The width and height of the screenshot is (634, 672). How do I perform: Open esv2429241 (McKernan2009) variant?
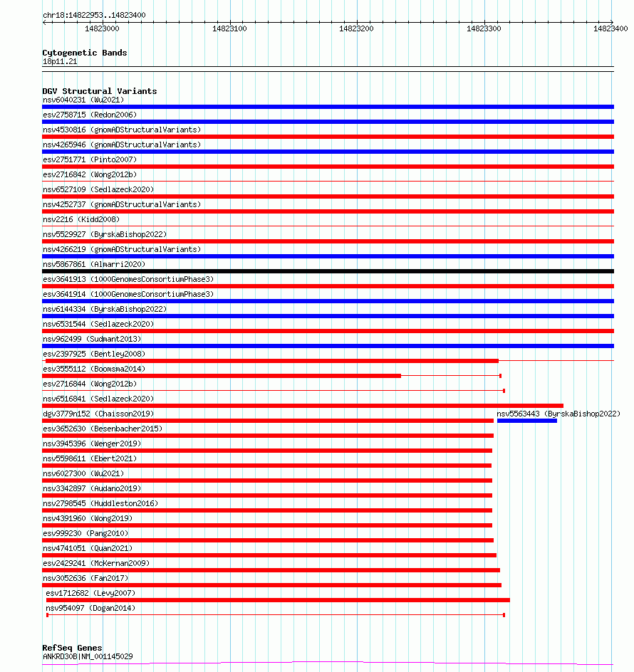pos(96,564)
